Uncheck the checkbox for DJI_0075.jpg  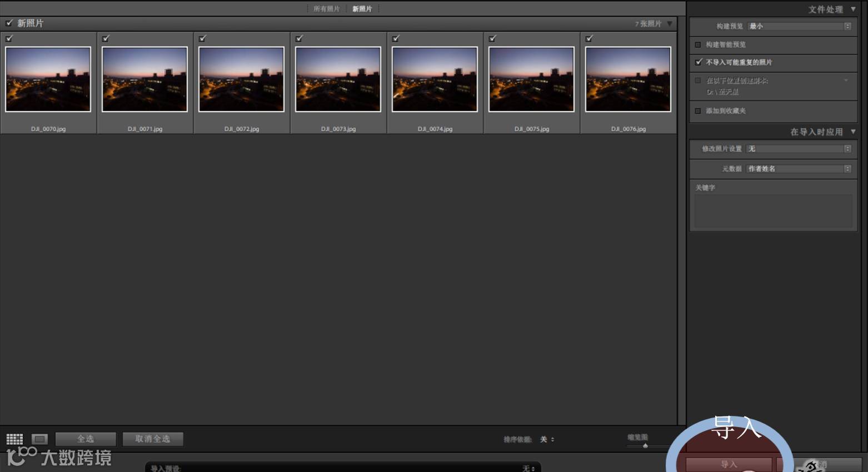[x=492, y=38]
